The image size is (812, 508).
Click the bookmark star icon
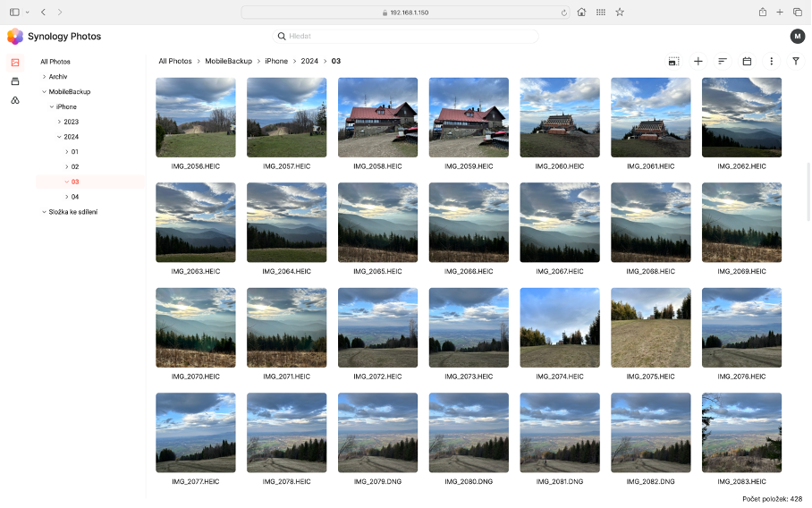[620, 12]
